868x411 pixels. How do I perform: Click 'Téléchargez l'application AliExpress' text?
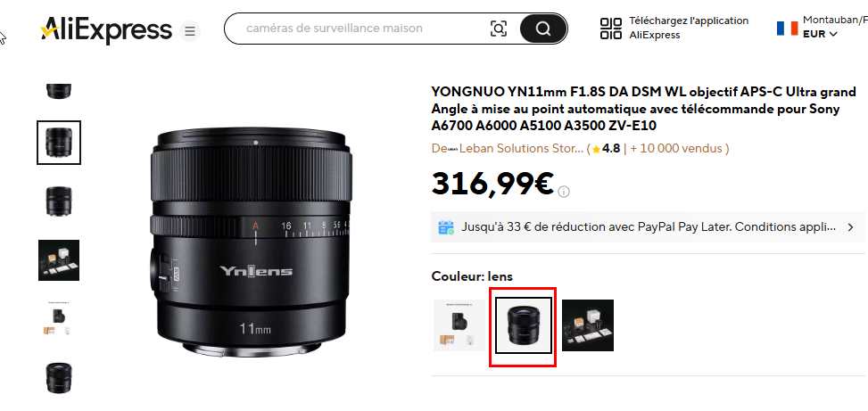click(689, 28)
